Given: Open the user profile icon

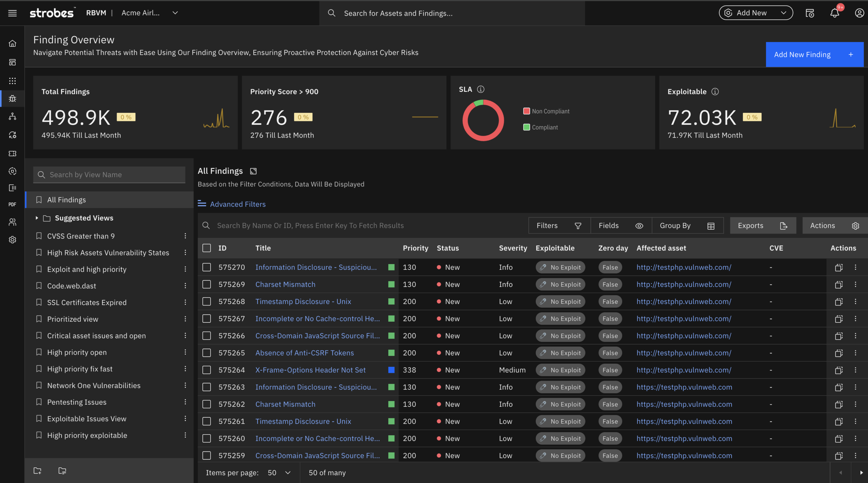Looking at the screenshot, I should coord(859,13).
